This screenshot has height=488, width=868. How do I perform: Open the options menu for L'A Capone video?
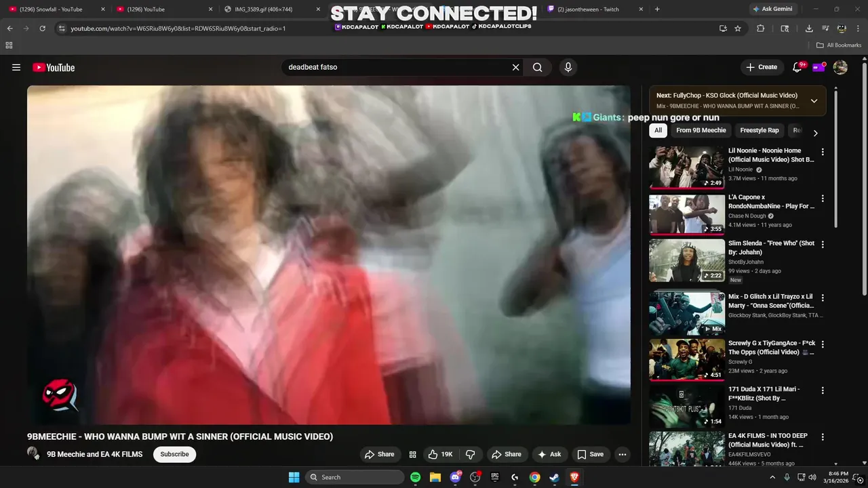click(823, 199)
